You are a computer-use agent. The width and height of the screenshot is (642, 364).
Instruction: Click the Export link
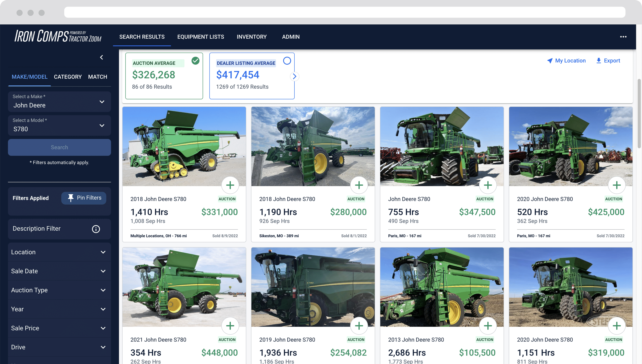[x=608, y=60]
